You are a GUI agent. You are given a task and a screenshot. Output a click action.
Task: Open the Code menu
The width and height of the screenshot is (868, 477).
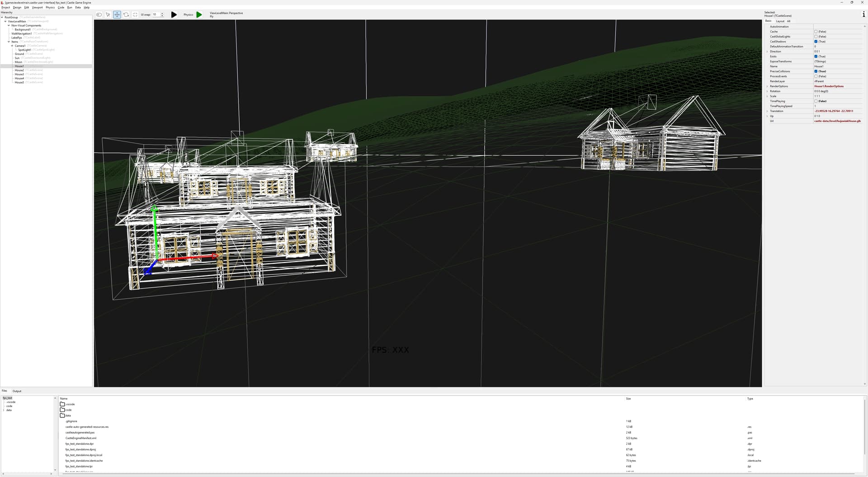pos(61,8)
